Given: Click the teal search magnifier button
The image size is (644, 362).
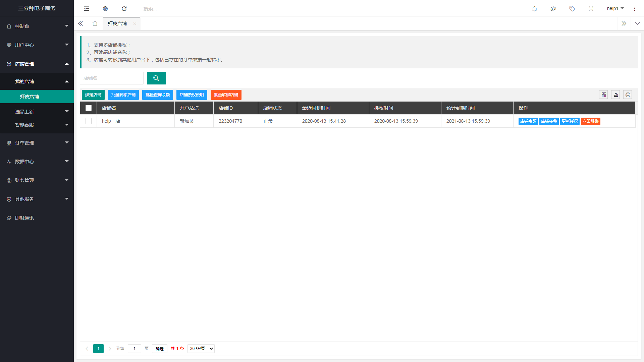Looking at the screenshot, I should coord(156,78).
